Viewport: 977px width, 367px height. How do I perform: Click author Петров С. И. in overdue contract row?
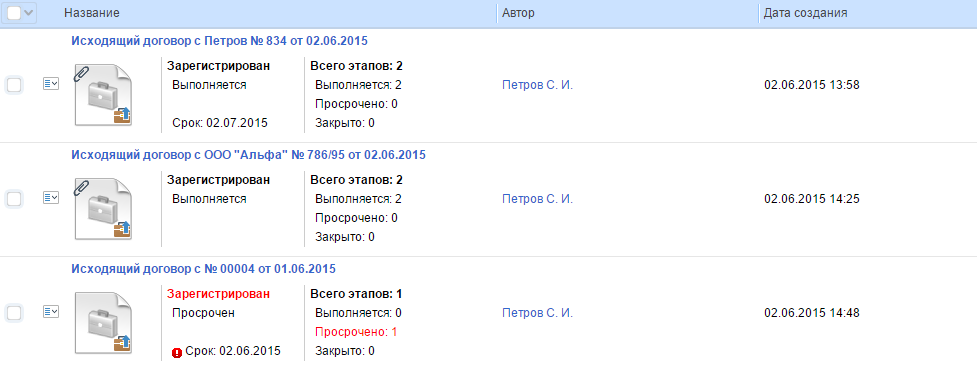(537, 313)
